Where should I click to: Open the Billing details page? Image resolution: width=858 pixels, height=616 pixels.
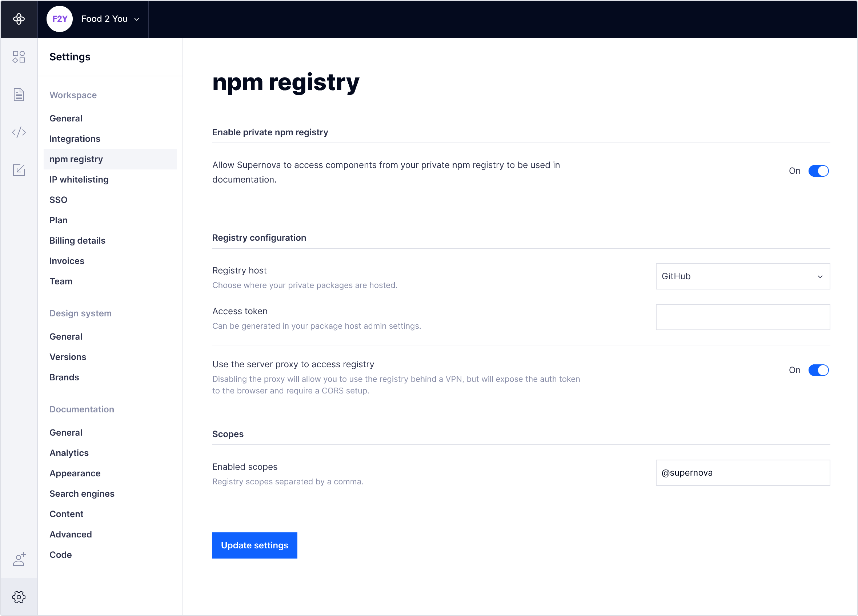click(77, 240)
